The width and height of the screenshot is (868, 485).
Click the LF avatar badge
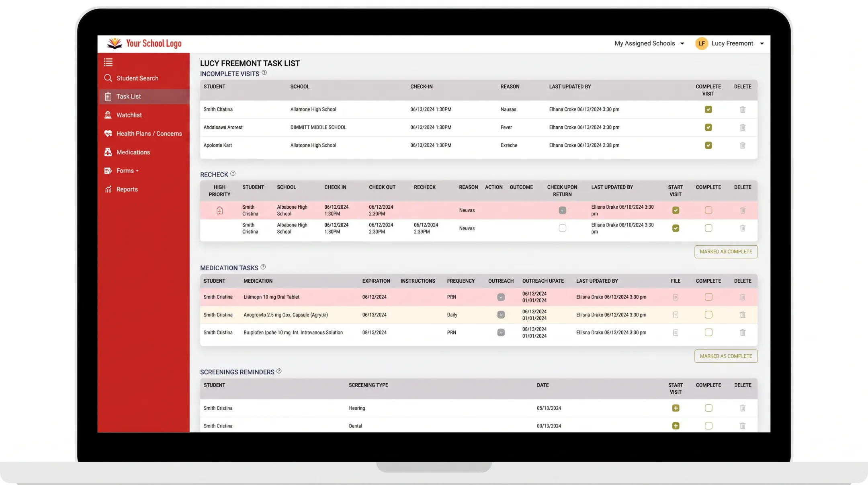[x=702, y=43]
